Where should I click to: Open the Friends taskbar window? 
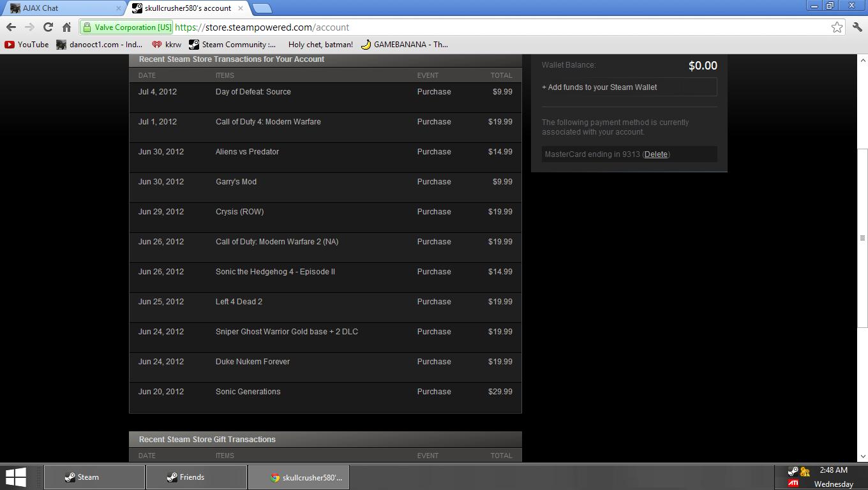[197, 477]
